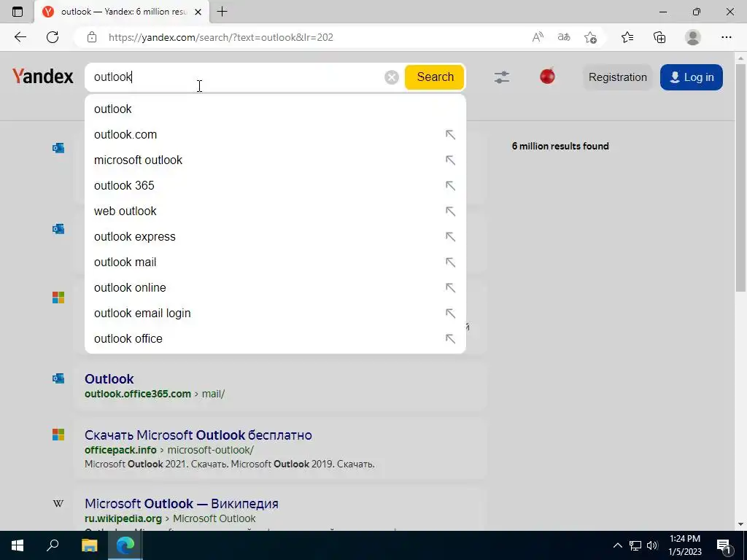Fill arrow for outlook 365 suggestion
Screen dimensions: 747x560
[450, 186]
